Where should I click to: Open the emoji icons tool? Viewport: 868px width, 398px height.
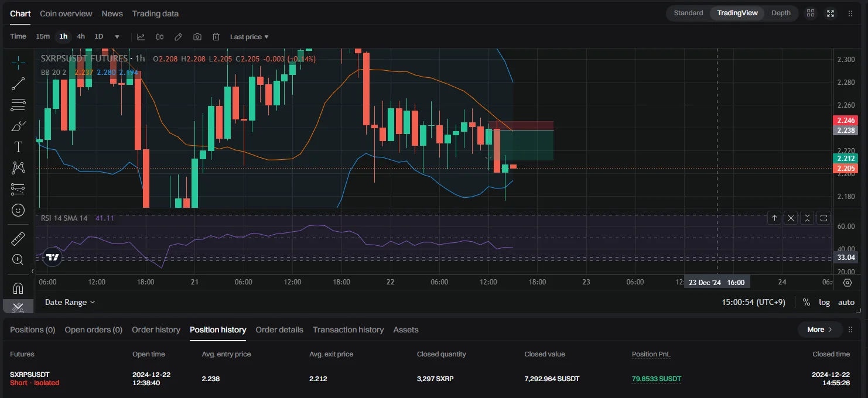pyautogui.click(x=18, y=210)
